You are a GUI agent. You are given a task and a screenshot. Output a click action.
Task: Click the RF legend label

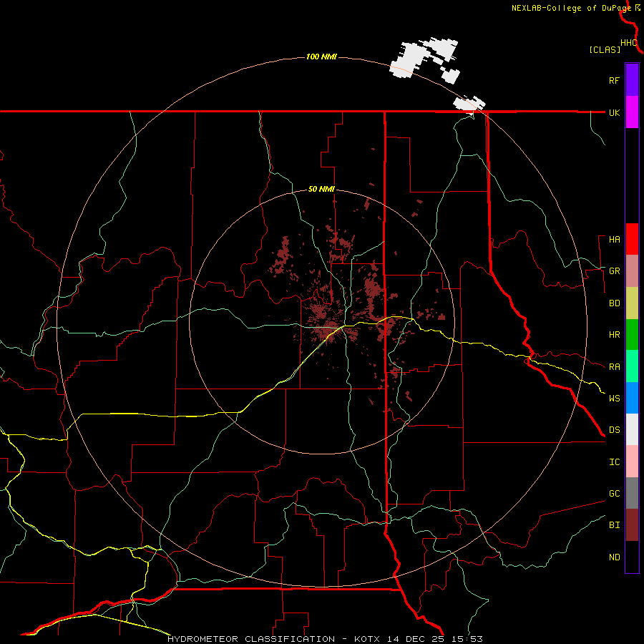(x=614, y=80)
